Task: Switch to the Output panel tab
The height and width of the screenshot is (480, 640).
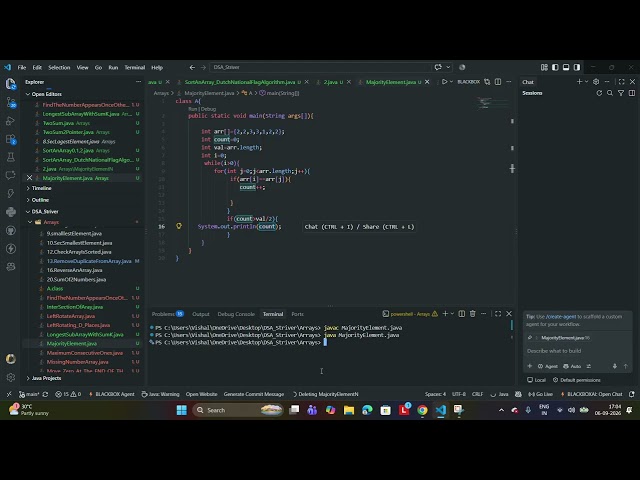Action: tap(200, 314)
